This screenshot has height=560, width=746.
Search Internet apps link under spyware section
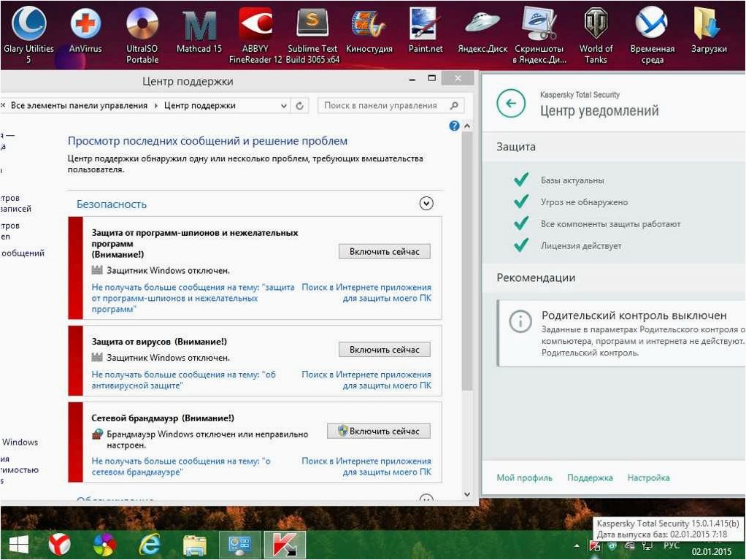point(366,293)
